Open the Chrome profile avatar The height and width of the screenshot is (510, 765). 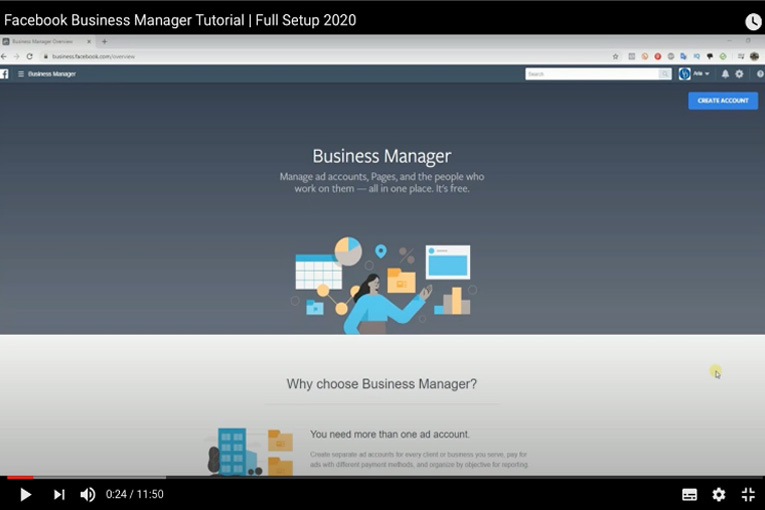coord(754,57)
